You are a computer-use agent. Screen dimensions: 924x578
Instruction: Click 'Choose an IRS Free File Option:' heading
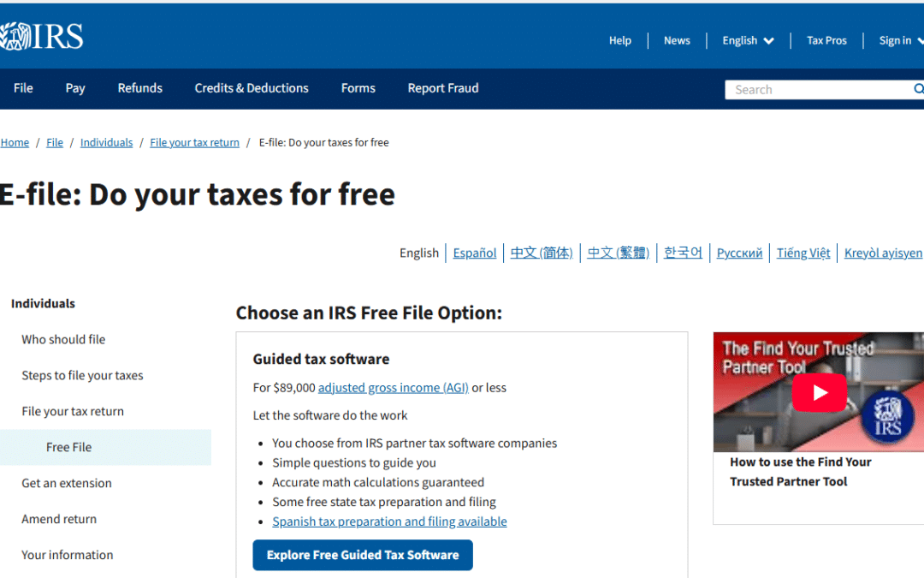click(369, 313)
